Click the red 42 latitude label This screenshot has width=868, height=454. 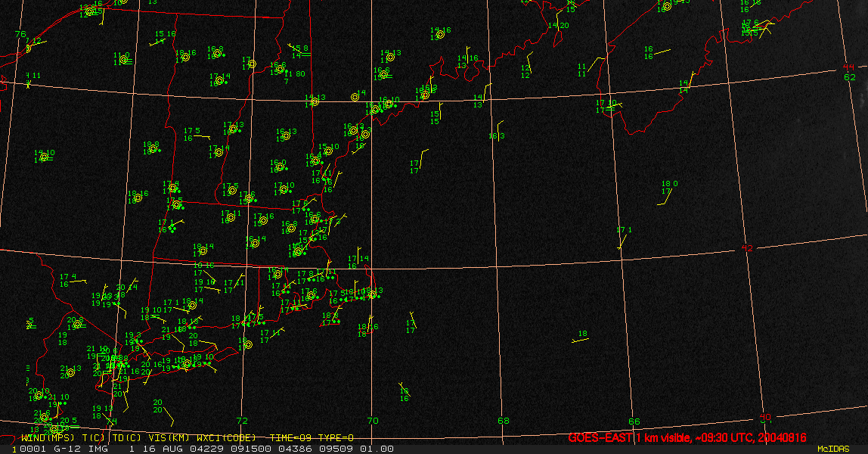747,248
